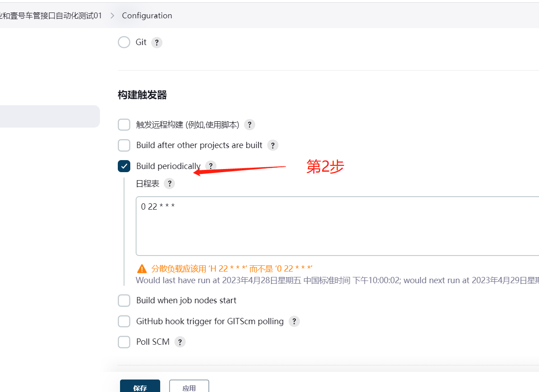Screen dimensions: 539x392
Task: Show help for GitHub hook trigger
Action: 294,322
